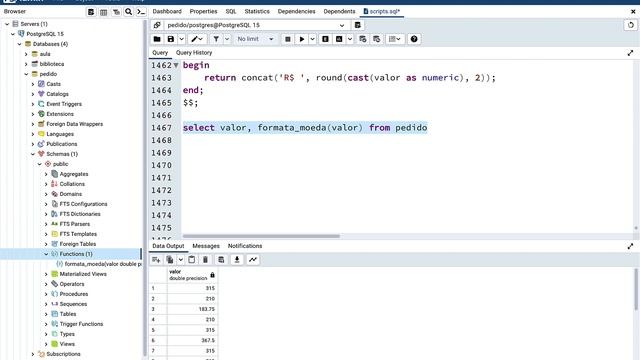Click the Explain Analyze button
Screen dimensions: 640x360
339,39
